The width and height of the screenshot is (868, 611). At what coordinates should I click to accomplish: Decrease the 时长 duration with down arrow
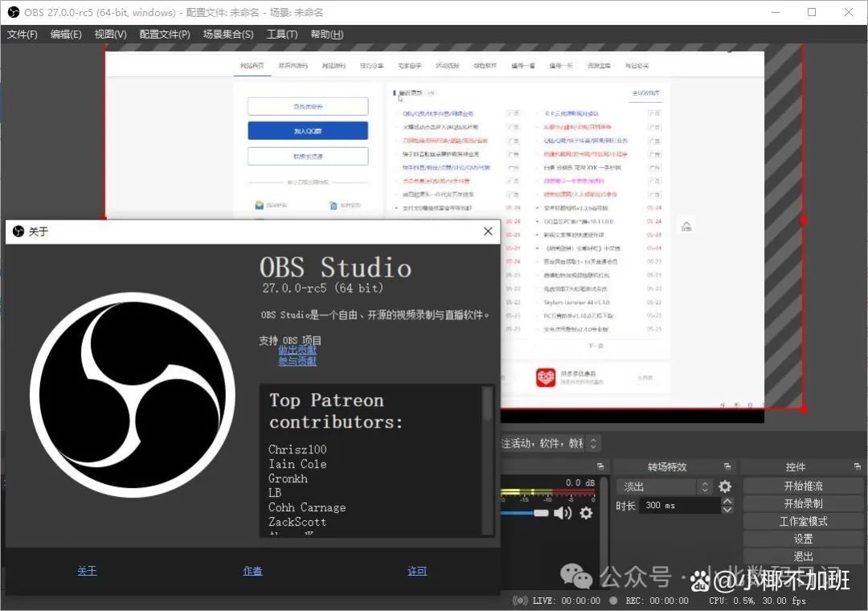click(727, 509)
